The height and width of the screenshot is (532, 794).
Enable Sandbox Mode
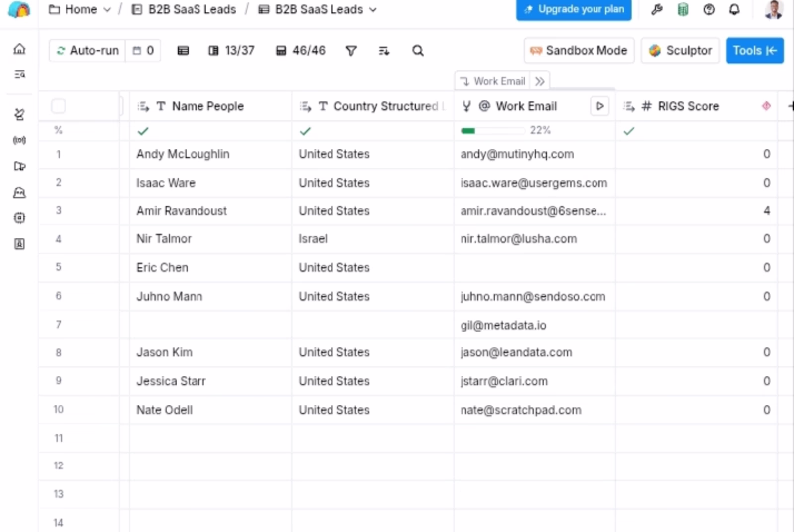(579, 50)
